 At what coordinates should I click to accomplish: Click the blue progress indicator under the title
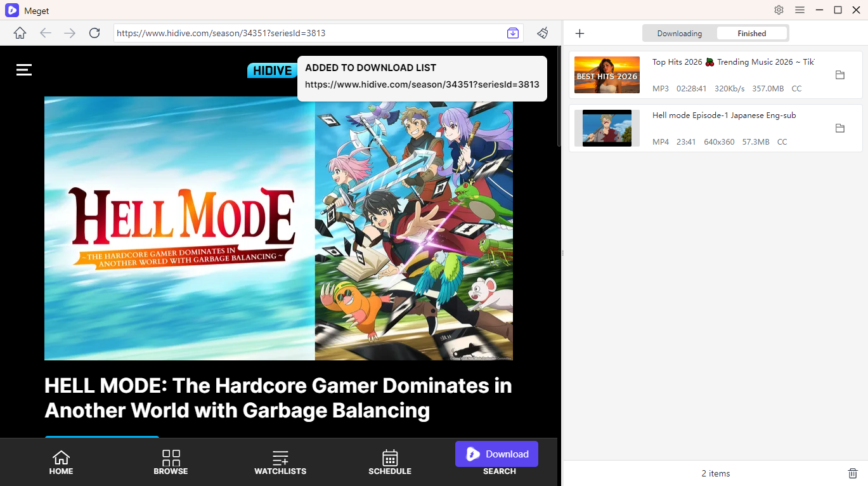[101, 438]
